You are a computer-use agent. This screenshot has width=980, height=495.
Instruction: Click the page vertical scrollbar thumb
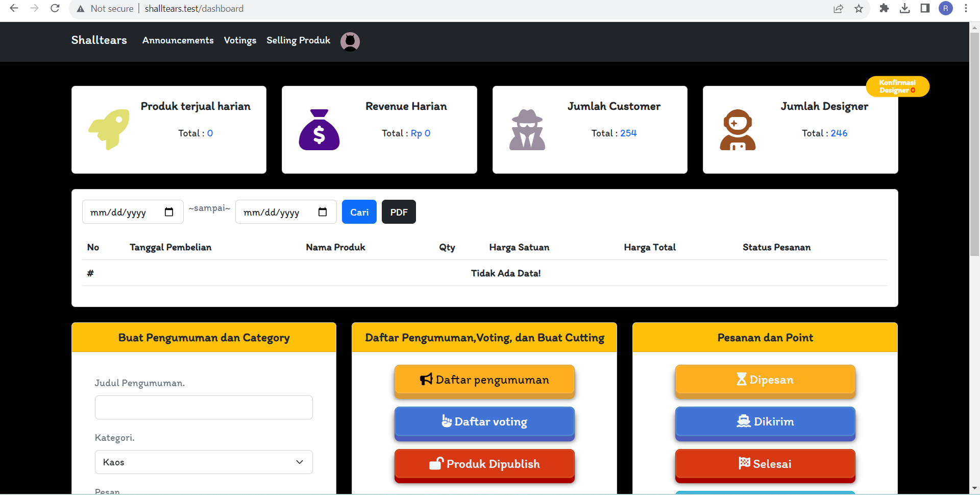[x=974, y=144]
